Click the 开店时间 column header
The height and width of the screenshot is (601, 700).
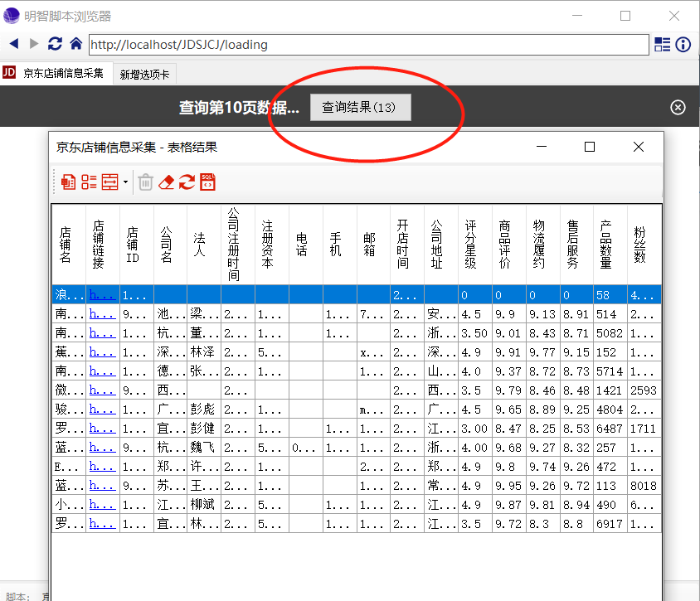click(407, 245)
